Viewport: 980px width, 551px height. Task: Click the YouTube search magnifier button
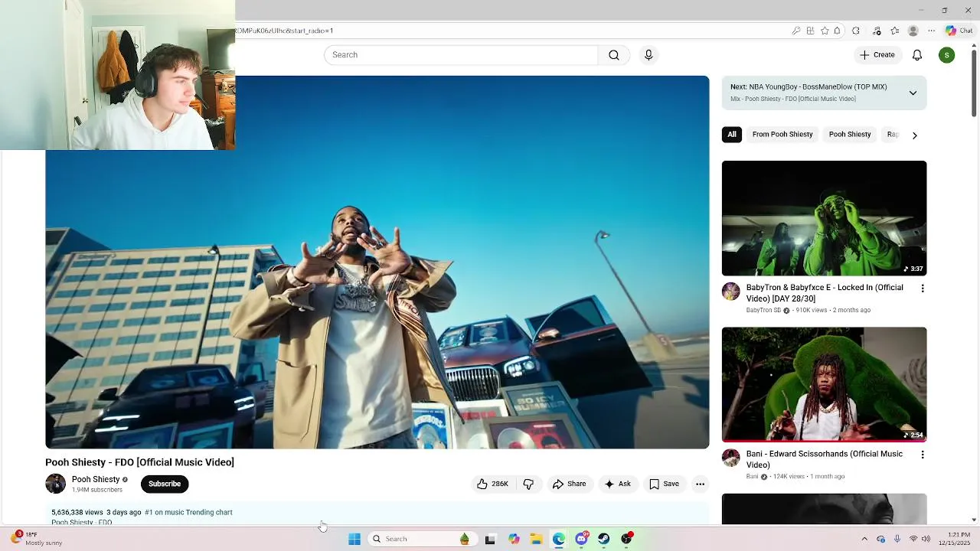coord(614,55)
